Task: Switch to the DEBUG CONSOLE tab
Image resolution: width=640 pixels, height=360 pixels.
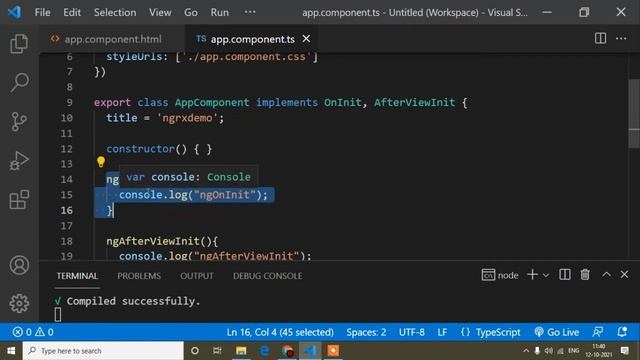Action: point(268,276)
